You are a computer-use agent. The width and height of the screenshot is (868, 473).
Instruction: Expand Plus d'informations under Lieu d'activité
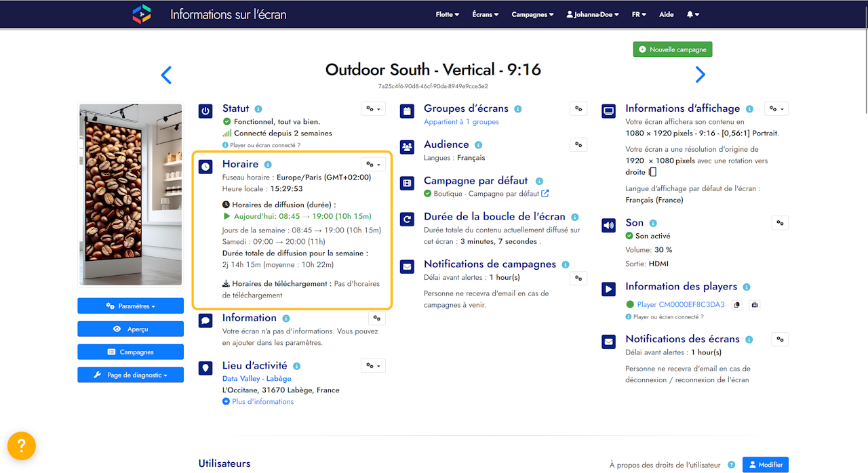pos(258,402)
